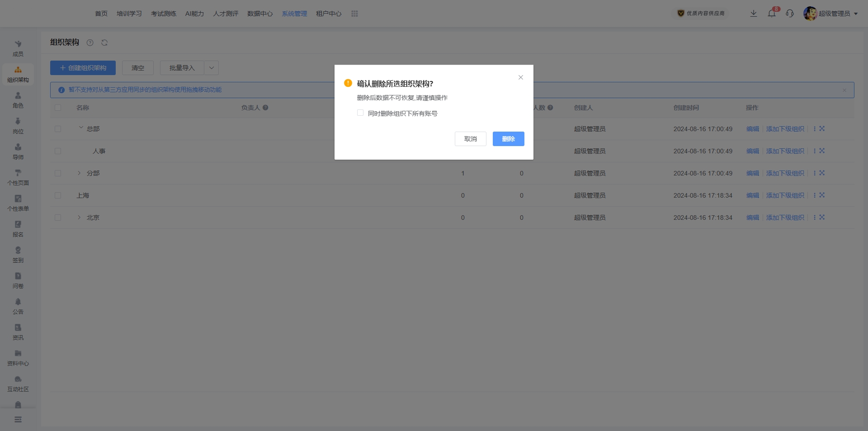
Task: Switch to 数据中心 top menu
Action: tap(260, 14)
